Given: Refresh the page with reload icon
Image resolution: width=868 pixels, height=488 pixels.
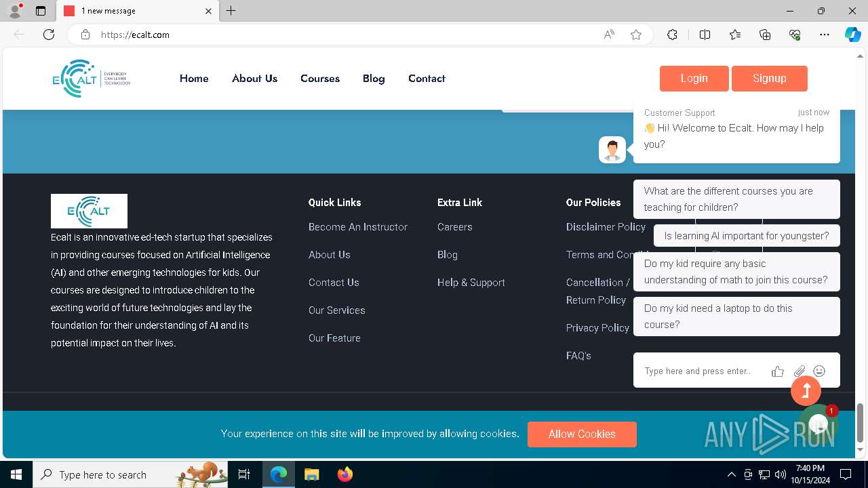Looking at the screenshot, I should coord(49,35).
